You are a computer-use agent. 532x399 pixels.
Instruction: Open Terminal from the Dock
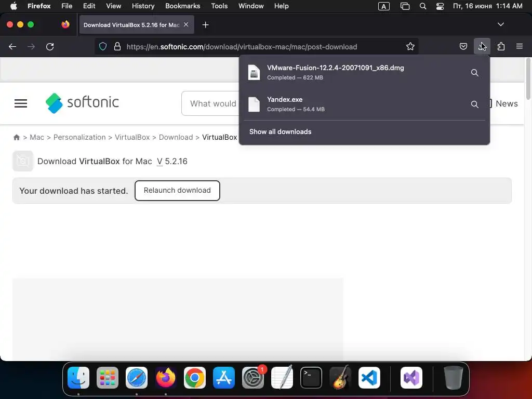(x=311, y=378)
